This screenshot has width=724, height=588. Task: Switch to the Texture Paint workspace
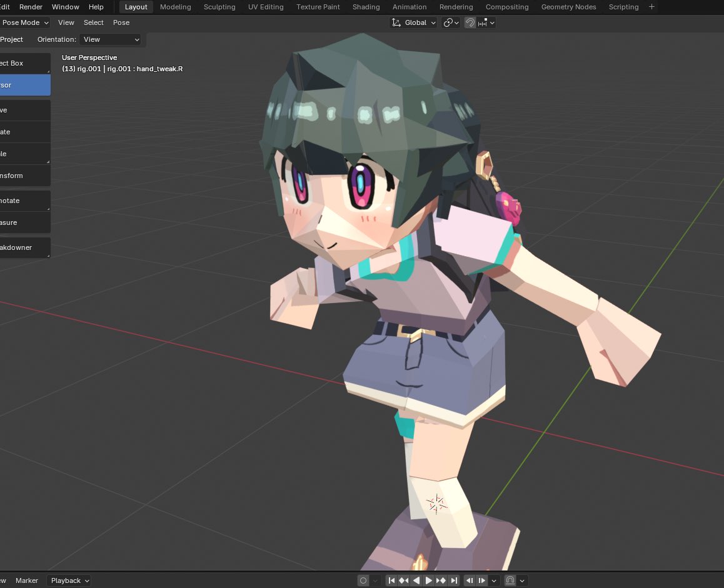pos(318,7)
